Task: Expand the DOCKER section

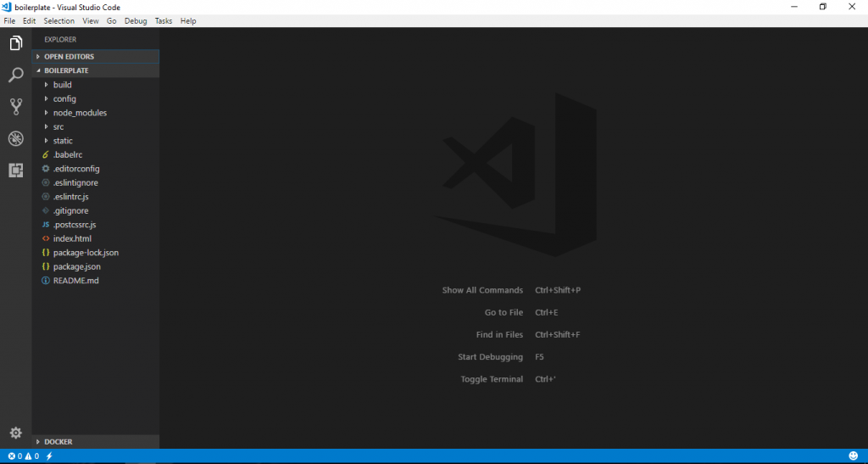Action: [58, 442]
